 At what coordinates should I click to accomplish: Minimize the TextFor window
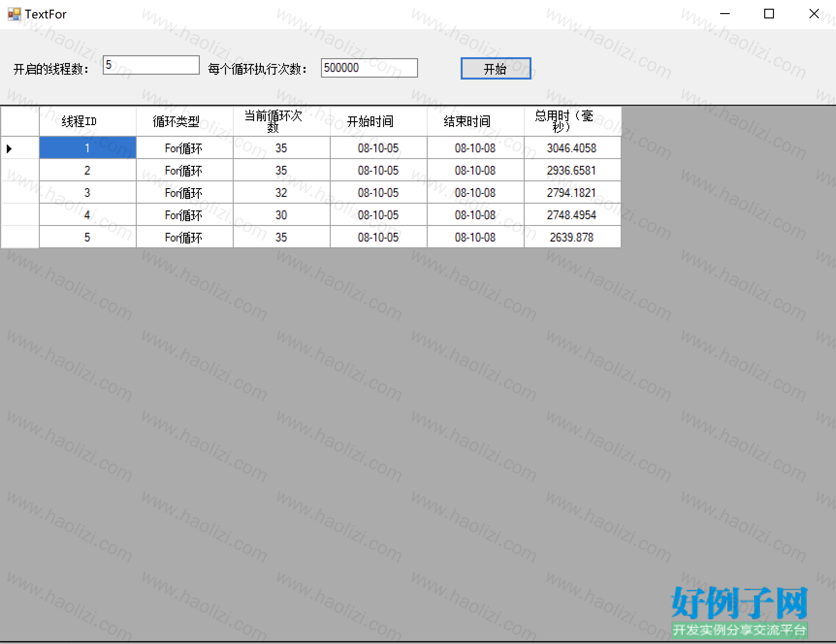tap(725, 14)
